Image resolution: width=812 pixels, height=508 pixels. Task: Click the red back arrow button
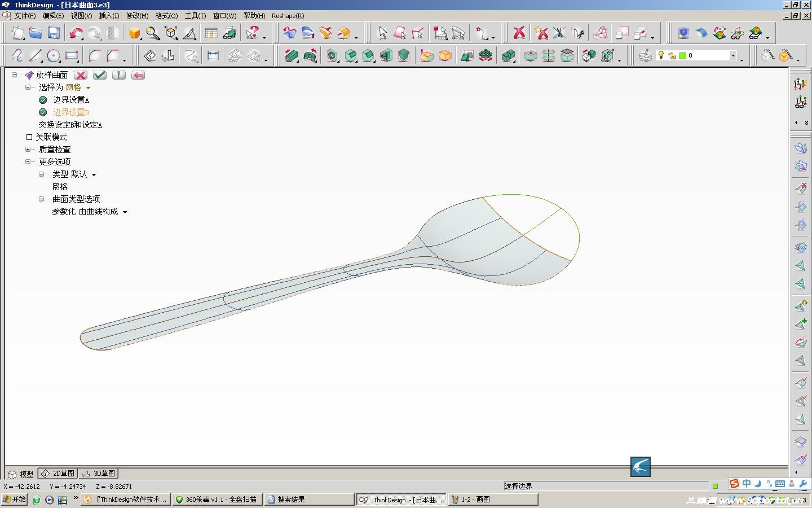pos(138,75)
